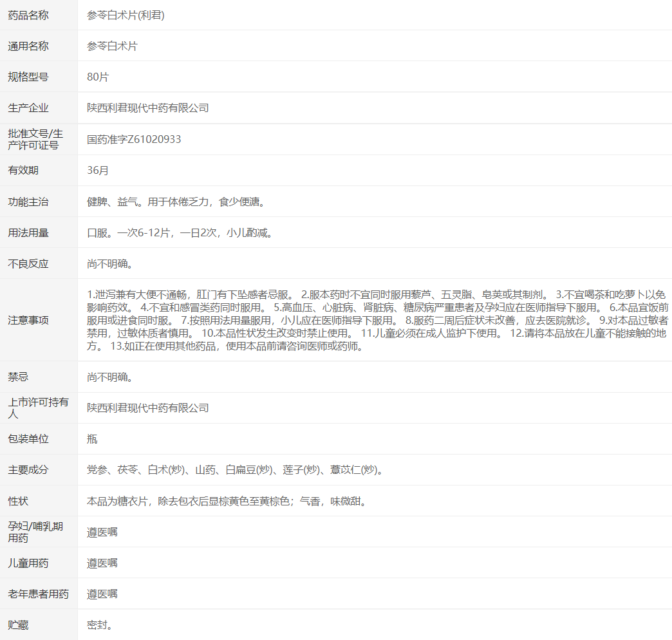Select the 通用名称 row label

(x=28, y=46)
